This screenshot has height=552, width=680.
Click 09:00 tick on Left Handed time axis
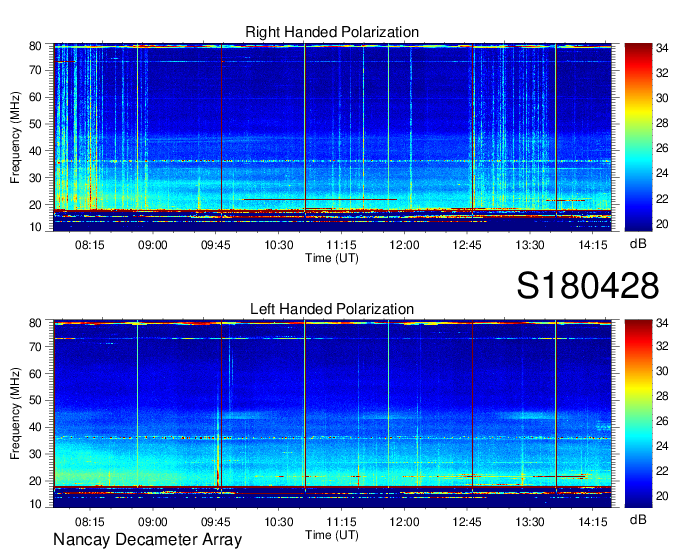(153, 522)
